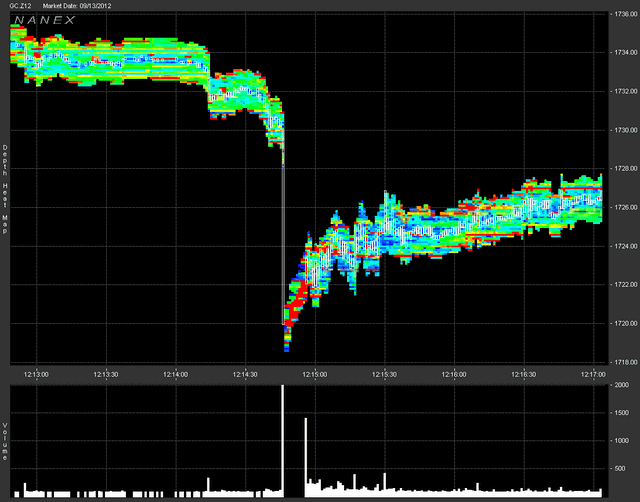The width and height of the screenshot is (640, 502).
Task: Click the 12:16:30 time axis label
Action: click(524, 375)
